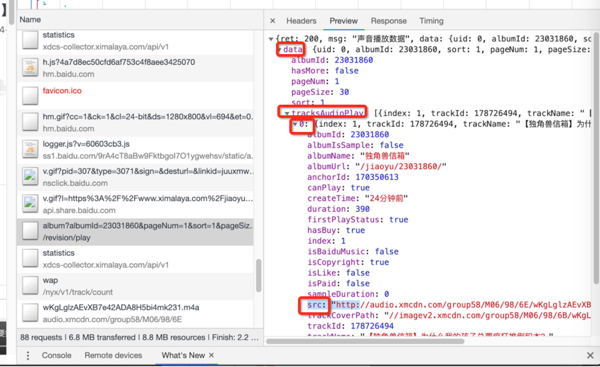Switch to the Response tab

click(x=388, y=21)
